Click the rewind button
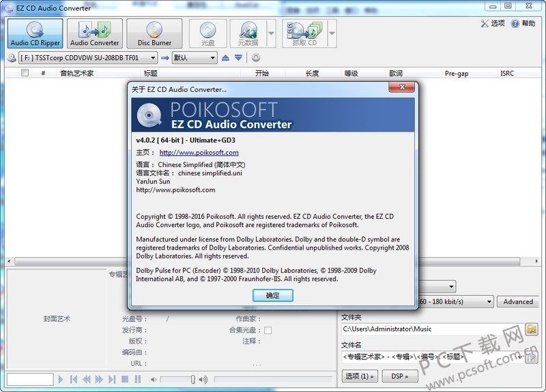The image size is (546, 392). click(87, 379)
